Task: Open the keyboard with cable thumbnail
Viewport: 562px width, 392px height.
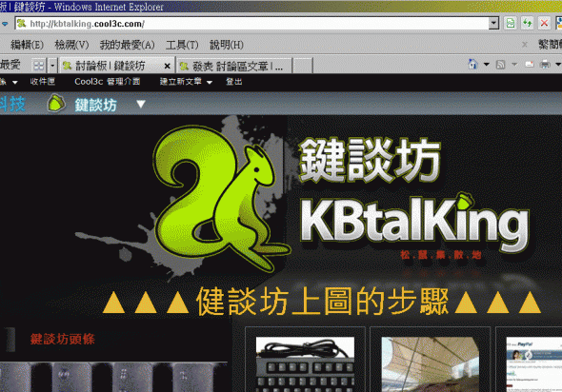Action: [x=305, y=364]
